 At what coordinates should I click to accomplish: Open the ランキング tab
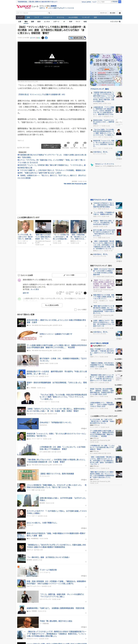(86, 17)
